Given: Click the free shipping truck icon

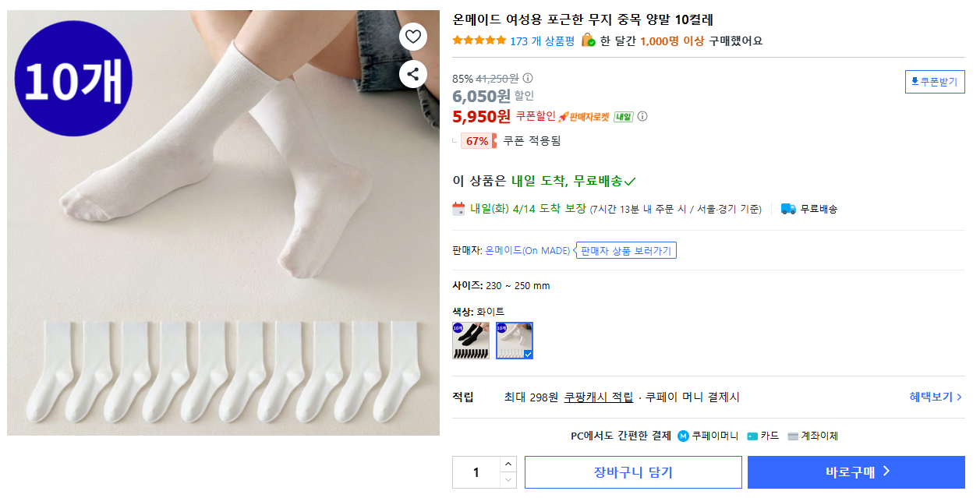Looking at the screenshot, I should point(788,209).
